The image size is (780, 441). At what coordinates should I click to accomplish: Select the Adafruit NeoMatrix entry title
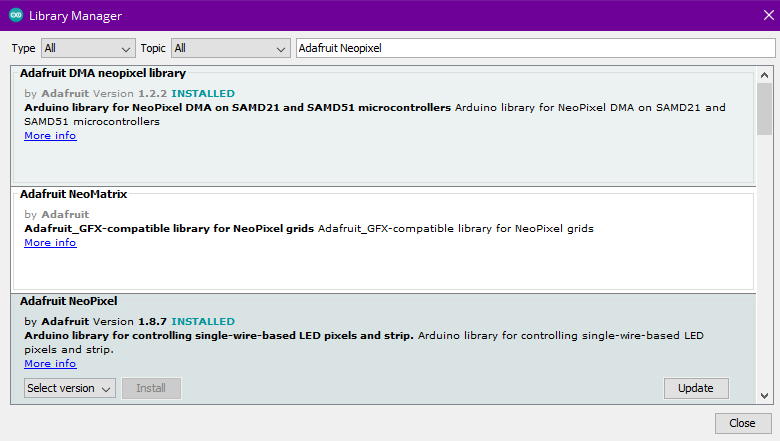(x=74, y=194)
